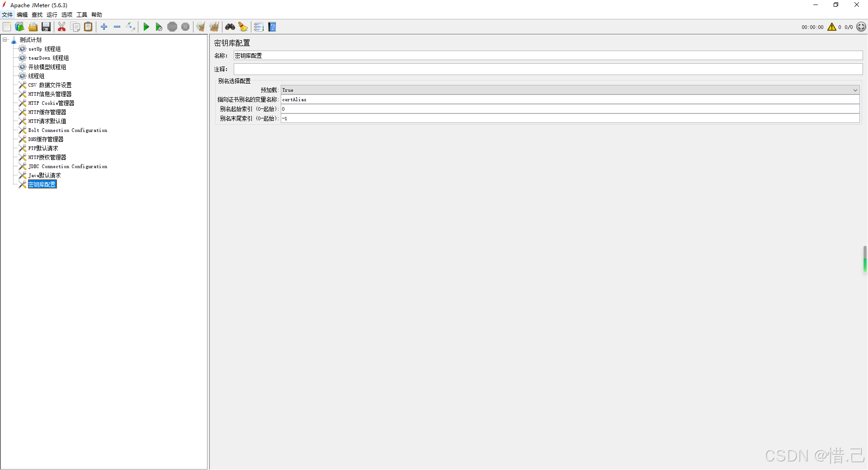Click the Shutdown test icon
The image size is (868, 470).
tap(185, 27)
